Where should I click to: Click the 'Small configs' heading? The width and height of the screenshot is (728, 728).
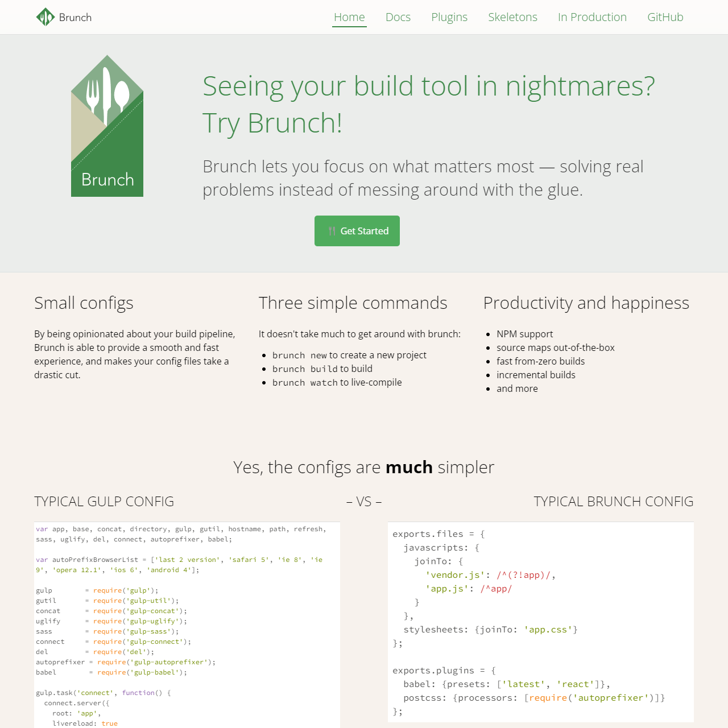point(84,303)
